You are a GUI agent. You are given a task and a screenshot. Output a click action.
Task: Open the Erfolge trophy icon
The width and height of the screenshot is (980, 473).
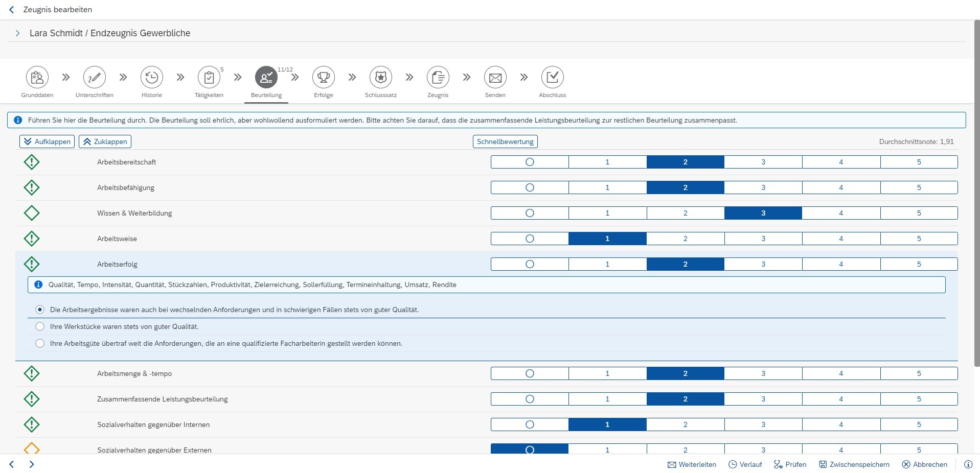coord(324,77)
